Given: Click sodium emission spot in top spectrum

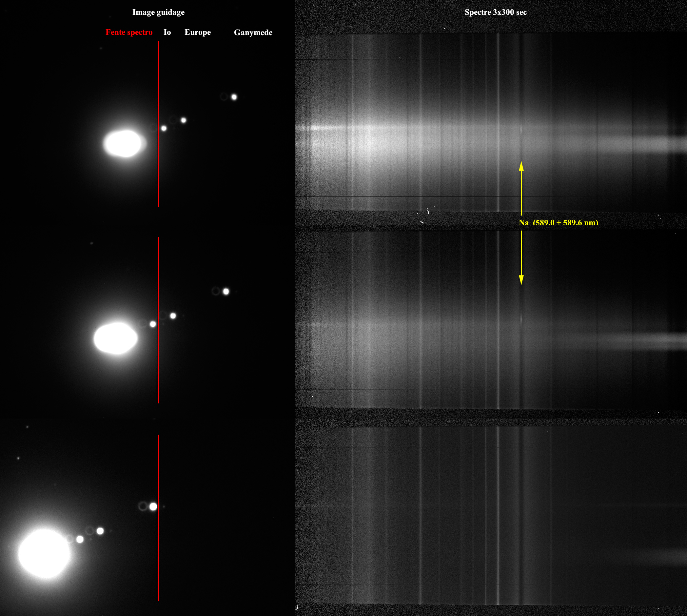Looking at the screenshot, I should click(x=521, y=129).
